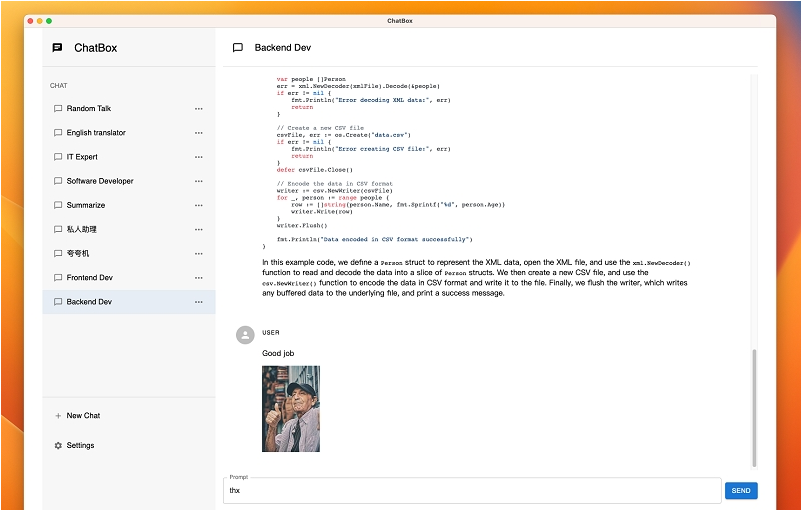The image size is (802, 510).
Task: Open the Random Talk chat
Action: point(129,108)
